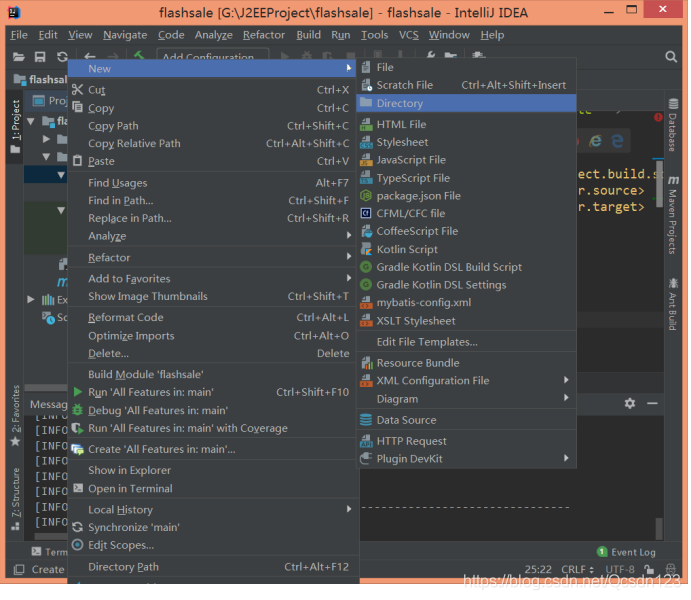
Task: Click the Synchronize refresh toolbar icon
Action: [62, 57]
